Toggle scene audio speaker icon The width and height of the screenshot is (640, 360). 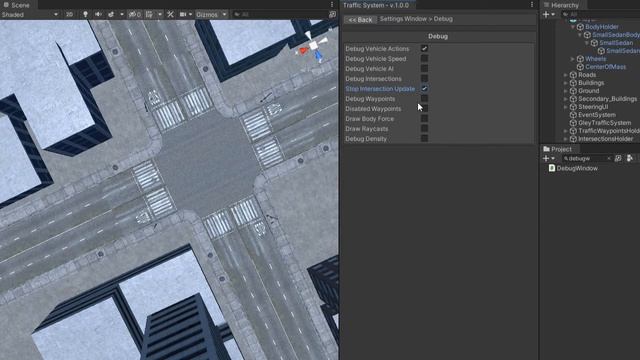[x=98, y=14]
